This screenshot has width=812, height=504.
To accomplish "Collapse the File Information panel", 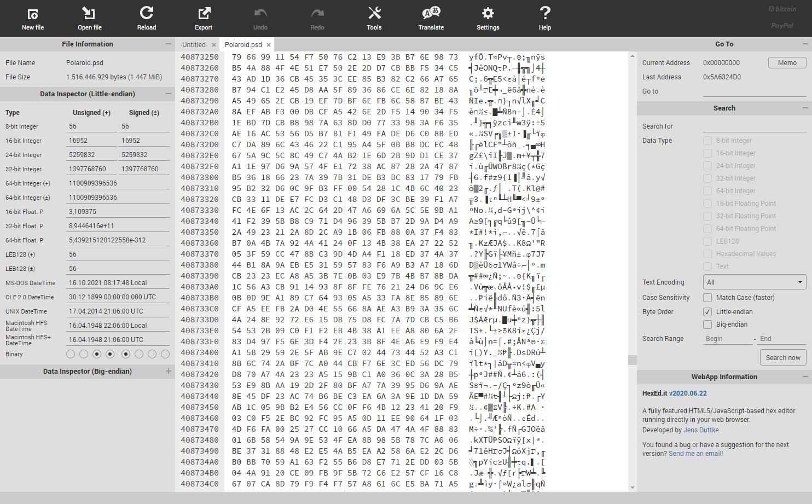I will coord(169,44).
